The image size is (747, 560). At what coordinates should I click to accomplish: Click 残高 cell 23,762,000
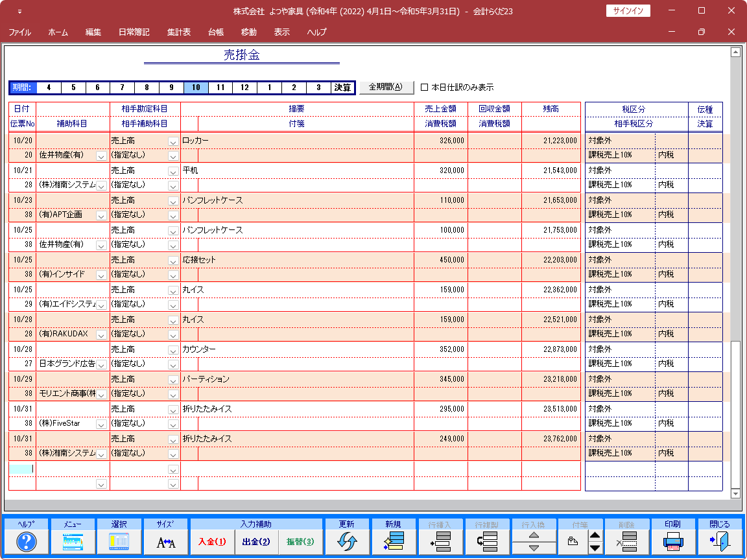click(x=551, y=439)
